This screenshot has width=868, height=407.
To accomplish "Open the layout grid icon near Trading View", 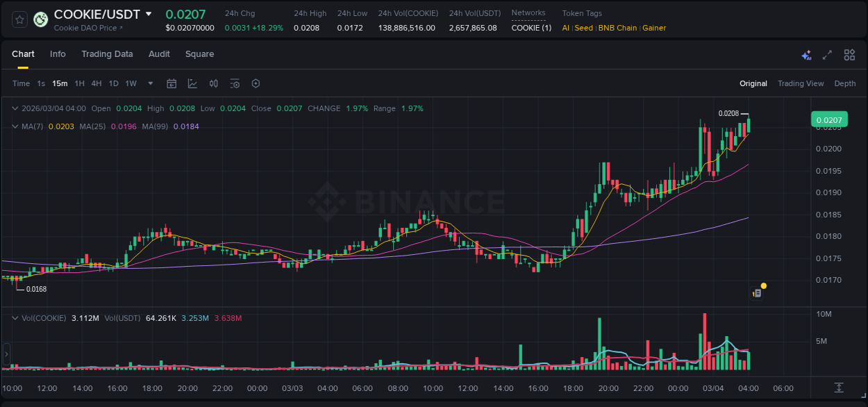I will (x=849, y=54).
